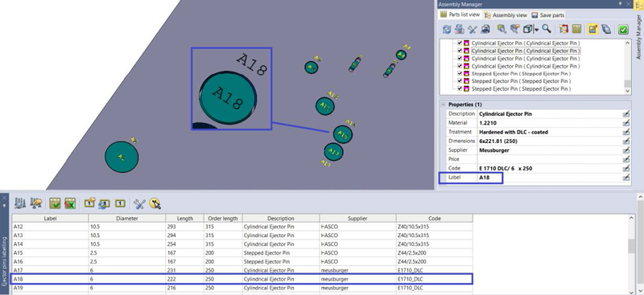
Task: Click the stacked sheets icon in Assembly Manager
Action: tap(606, 29)
